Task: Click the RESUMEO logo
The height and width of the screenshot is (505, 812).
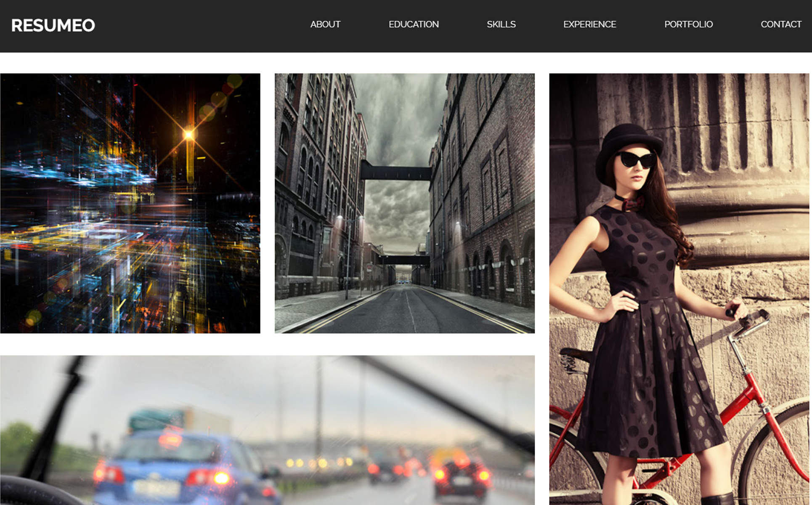Action: point(53,25)
